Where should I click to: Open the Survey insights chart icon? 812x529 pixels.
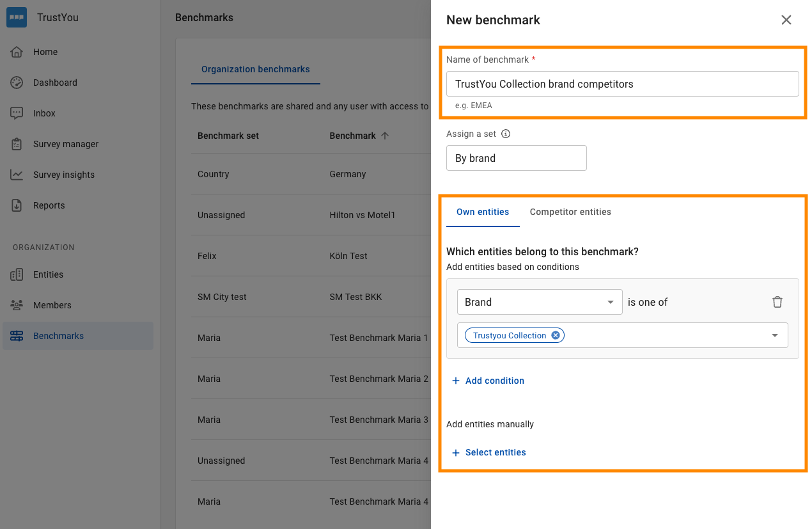pos(17,175)
